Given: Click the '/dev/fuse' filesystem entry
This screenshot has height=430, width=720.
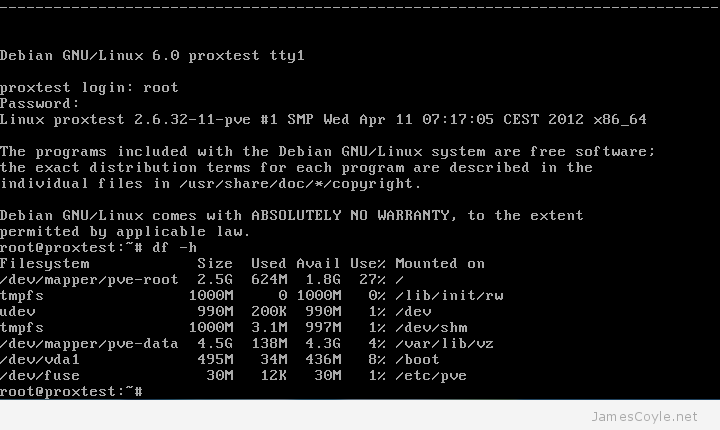Looking at the screenshot, I should point(39,376).
